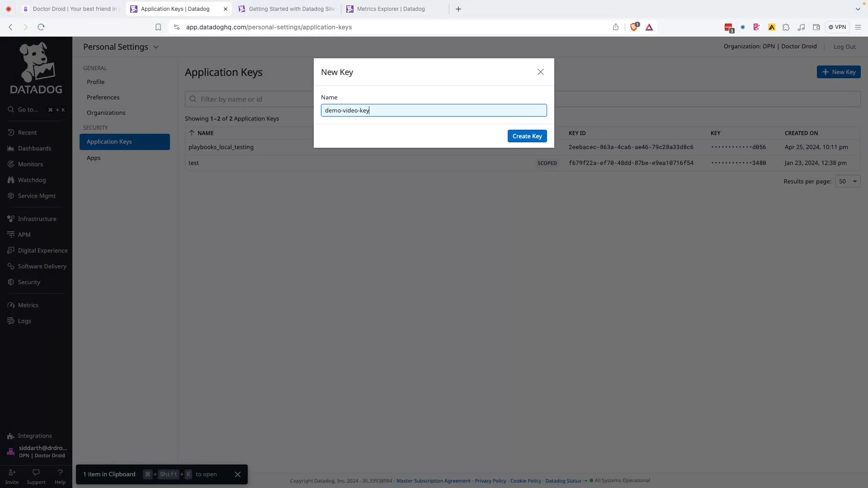868x488 pixels.
Task: Open the browser wallet icon
Action: point(816,27)
